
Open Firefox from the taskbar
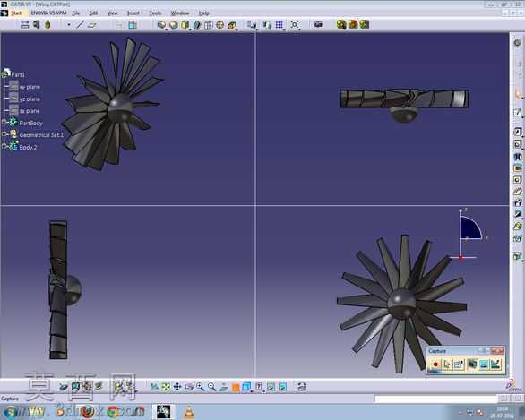point(87,412)
